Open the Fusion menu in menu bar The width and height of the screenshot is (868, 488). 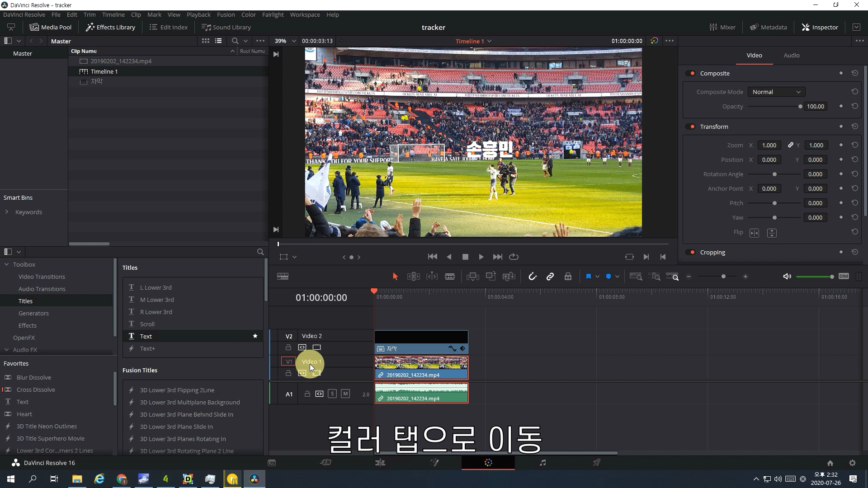(226, 14)
